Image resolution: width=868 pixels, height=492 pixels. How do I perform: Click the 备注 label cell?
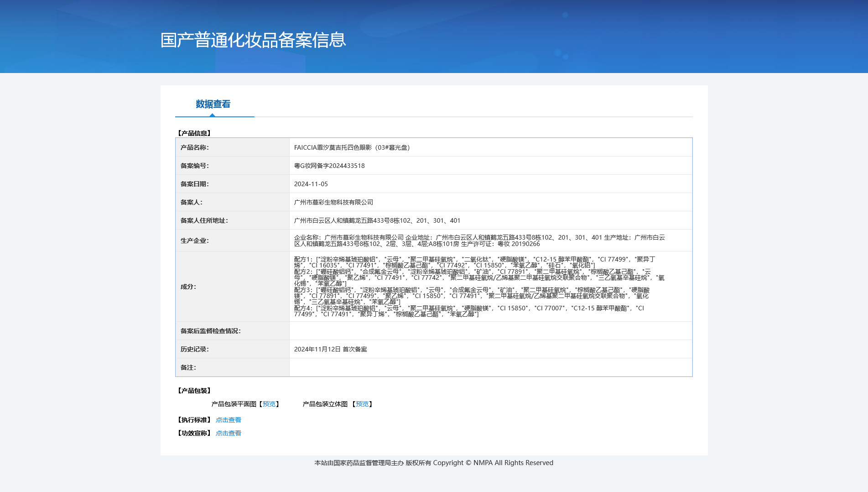click(x=233, y=367)
